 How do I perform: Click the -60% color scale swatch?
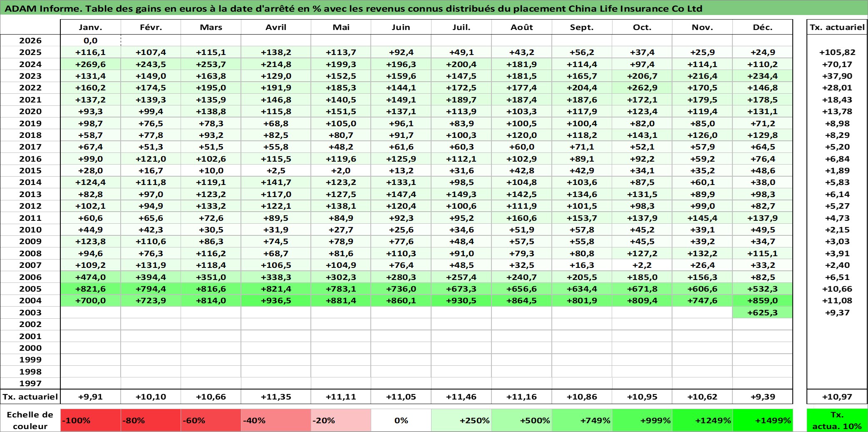[211, 420]
